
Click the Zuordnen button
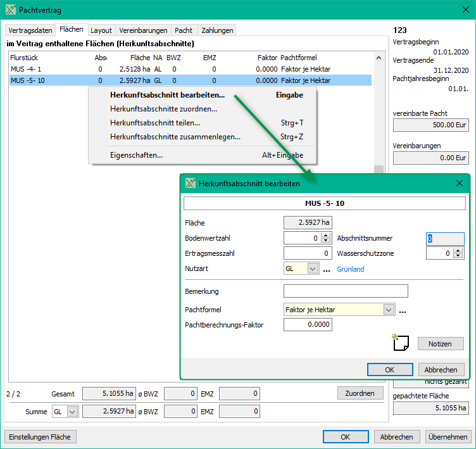pos(360,393)
